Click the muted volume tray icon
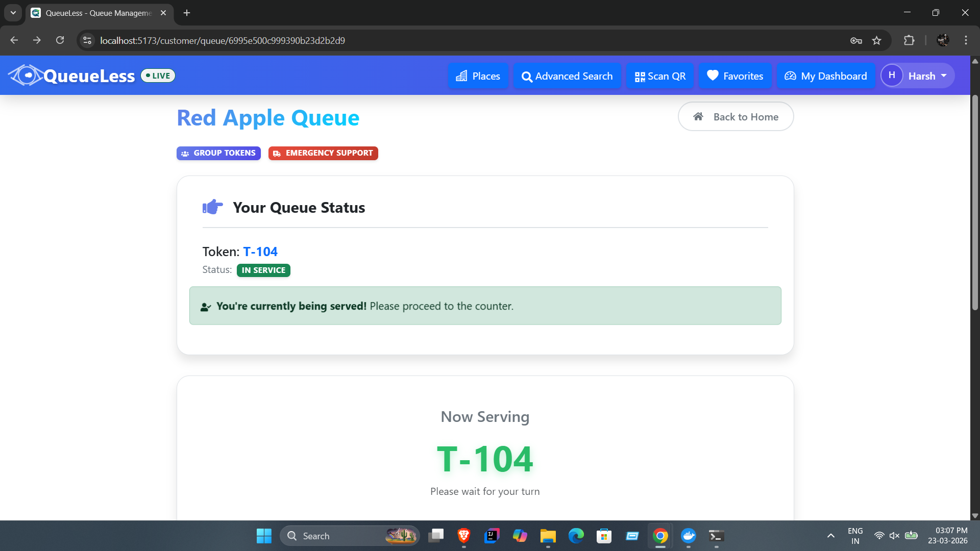The width and height of the screenshot is (980, 551). pos(894,536)
